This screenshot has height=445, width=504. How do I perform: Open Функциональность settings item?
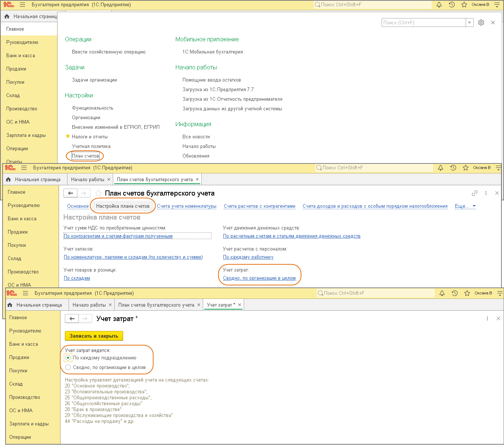(x=93, y=108)
